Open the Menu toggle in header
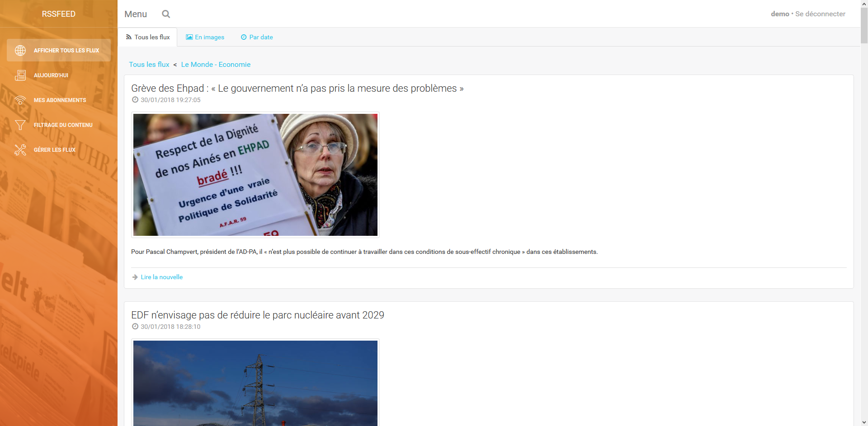This screenshot has height=426, width=868. click(136, 14)
